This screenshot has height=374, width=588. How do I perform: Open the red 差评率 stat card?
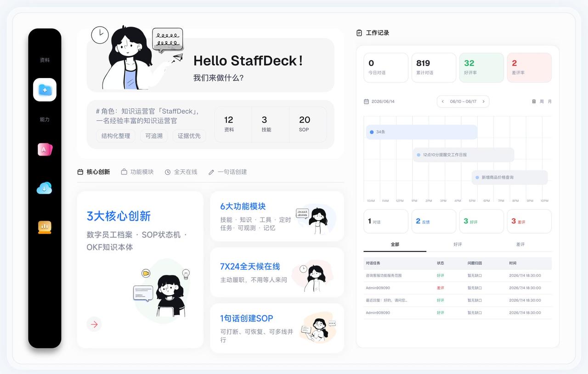[x=529, y=67]
